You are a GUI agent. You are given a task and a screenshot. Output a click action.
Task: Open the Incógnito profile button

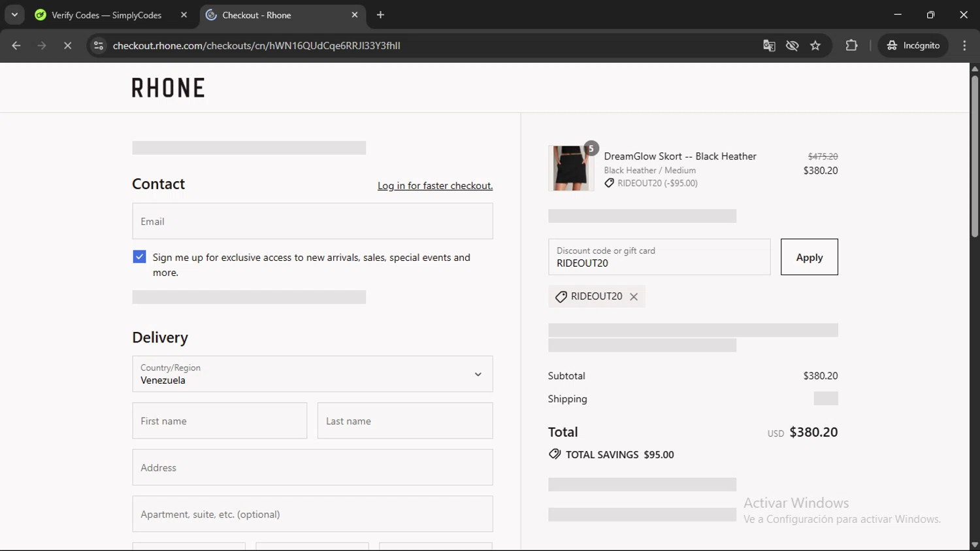tap(913, 46)
